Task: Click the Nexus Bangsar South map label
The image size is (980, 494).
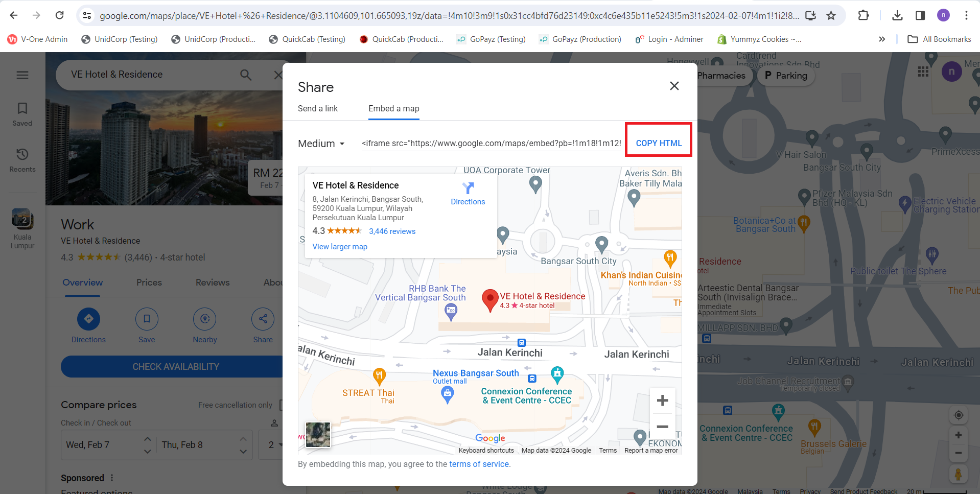Action: [476, 373]
